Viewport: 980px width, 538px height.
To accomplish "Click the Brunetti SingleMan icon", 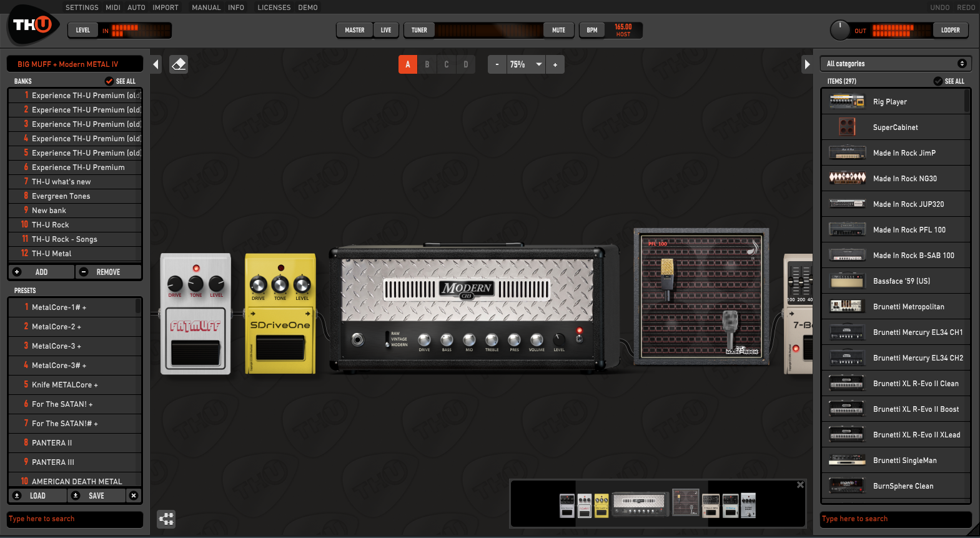I will (846, 460).
